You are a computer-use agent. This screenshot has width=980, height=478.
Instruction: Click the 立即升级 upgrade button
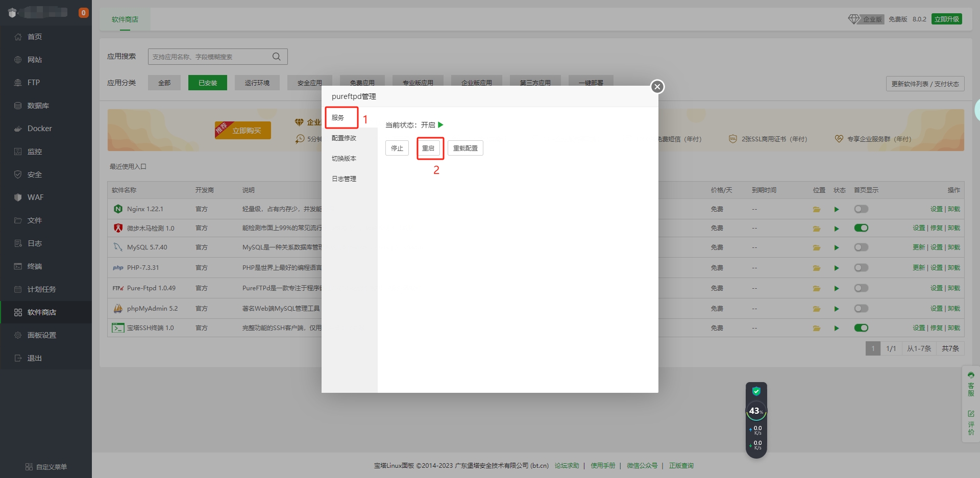(947, 19)
